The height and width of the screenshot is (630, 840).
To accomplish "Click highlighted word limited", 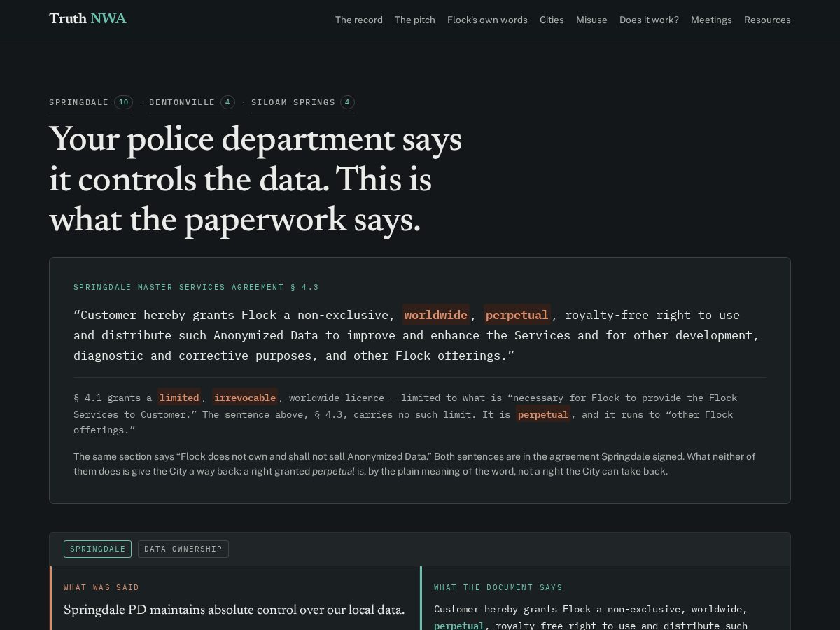I will [179, 398].
